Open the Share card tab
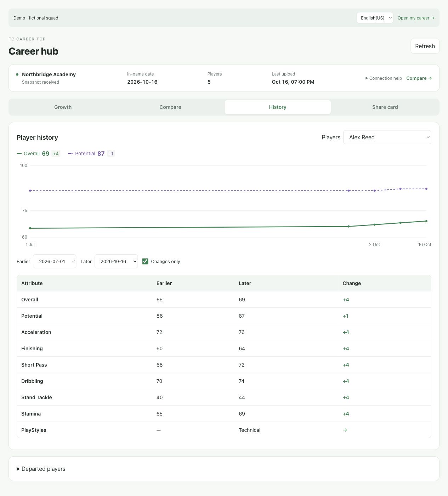The width and height of the screenshot is (448, 496). [385, 107]
